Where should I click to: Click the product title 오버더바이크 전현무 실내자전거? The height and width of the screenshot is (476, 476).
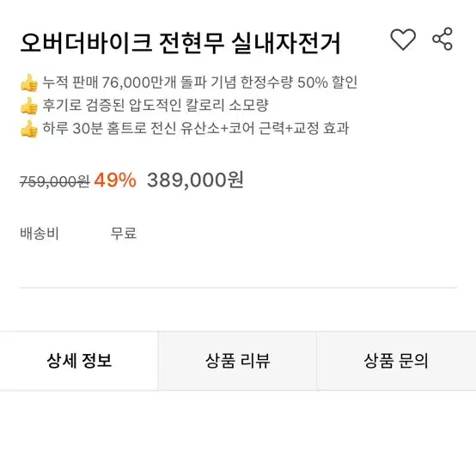click(x=180, y=43)
